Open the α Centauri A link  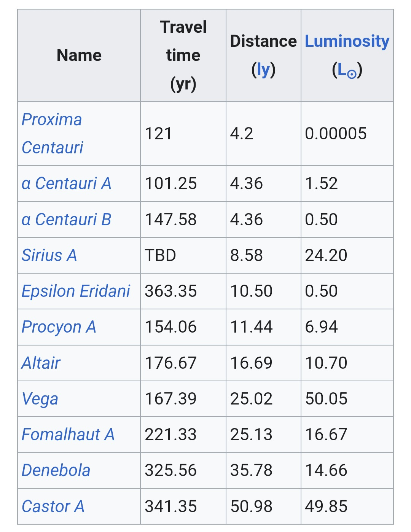(x=66, y=183)
